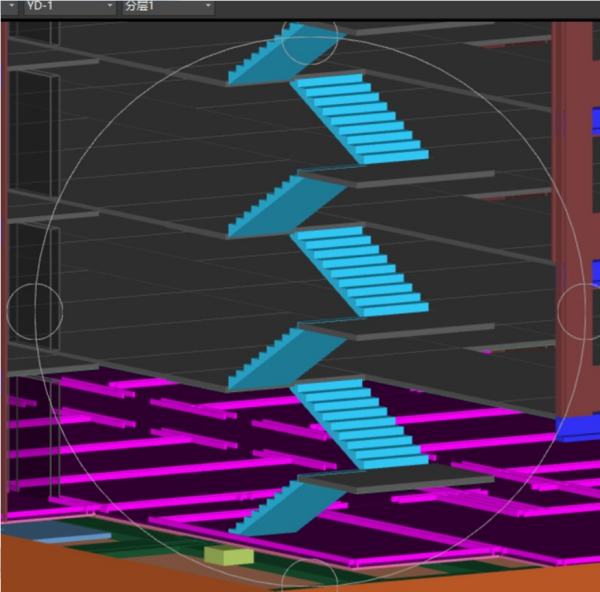Expand the 分层1 layer dropdown
This screenshot has width=600, height=592.
[167, 6]
